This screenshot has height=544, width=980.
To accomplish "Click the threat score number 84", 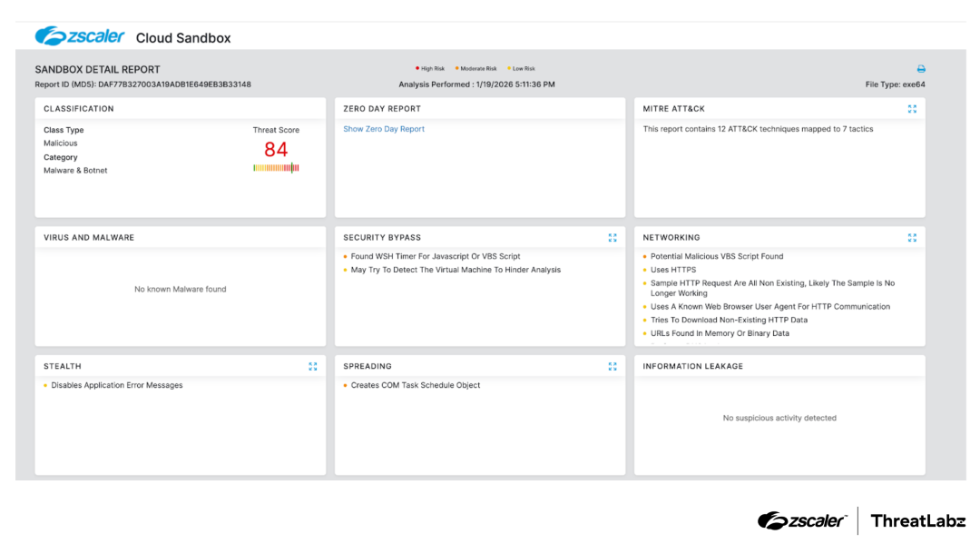I will (x=276, y=150).
